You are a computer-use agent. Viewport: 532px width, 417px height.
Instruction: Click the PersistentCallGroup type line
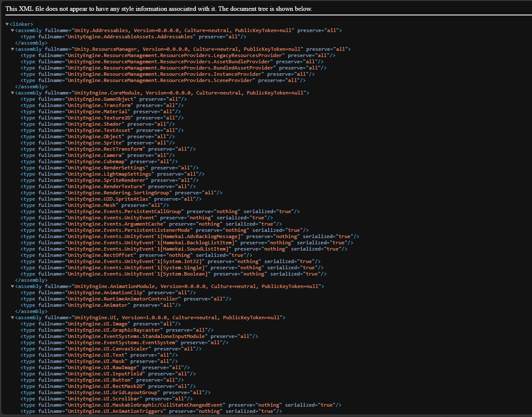pos(161,211)
